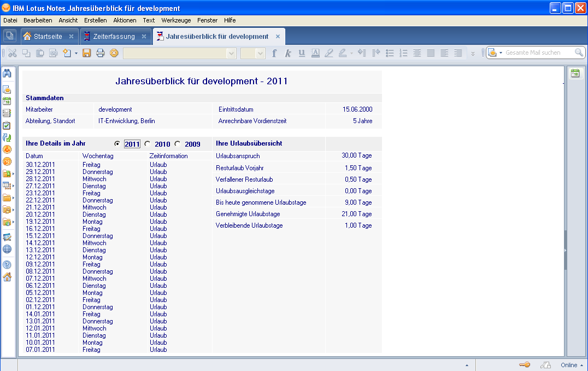Open the To Do checkmark sidebar icon

pos(7,125)
